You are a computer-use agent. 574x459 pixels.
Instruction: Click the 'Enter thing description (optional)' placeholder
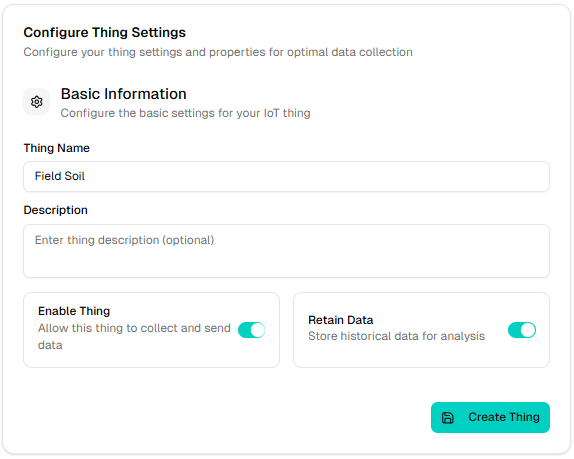[x=124, y=240]
